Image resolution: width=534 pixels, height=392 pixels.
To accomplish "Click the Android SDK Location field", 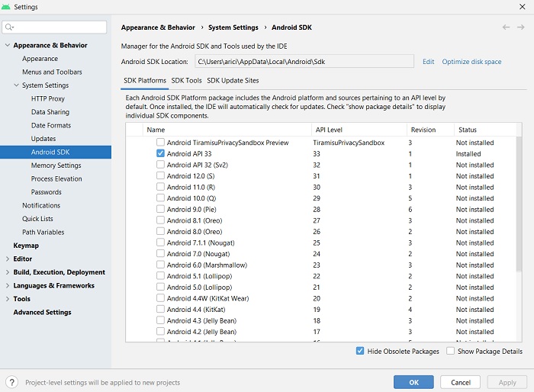I will [x=304, y=62].
